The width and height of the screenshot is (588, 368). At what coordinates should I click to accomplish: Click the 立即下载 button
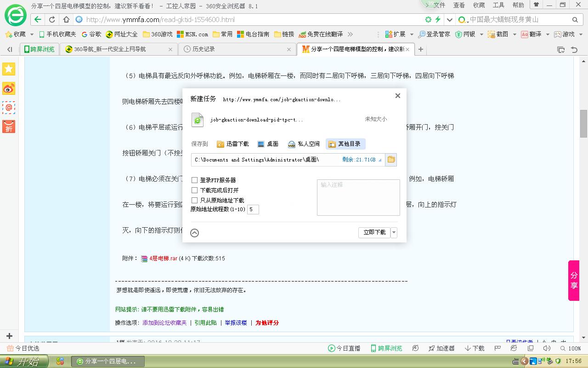374,232
